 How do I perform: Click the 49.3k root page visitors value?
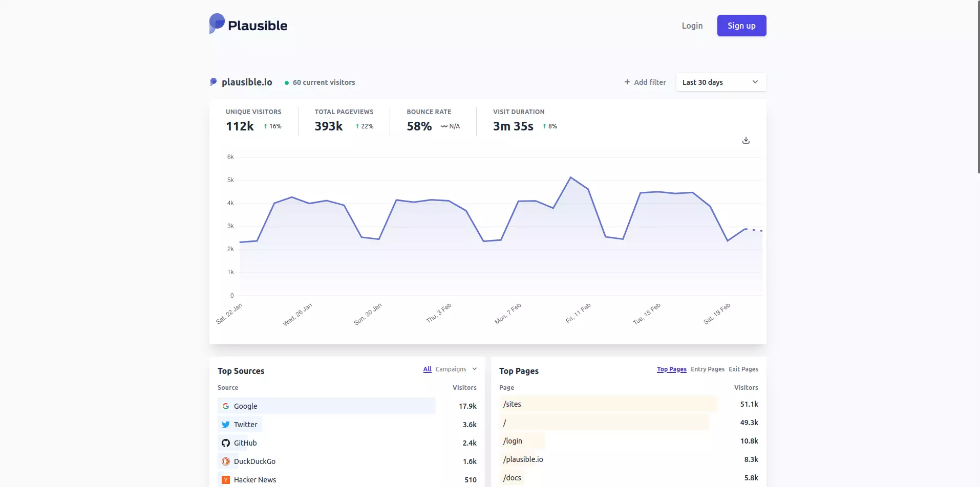coord(749,423)
